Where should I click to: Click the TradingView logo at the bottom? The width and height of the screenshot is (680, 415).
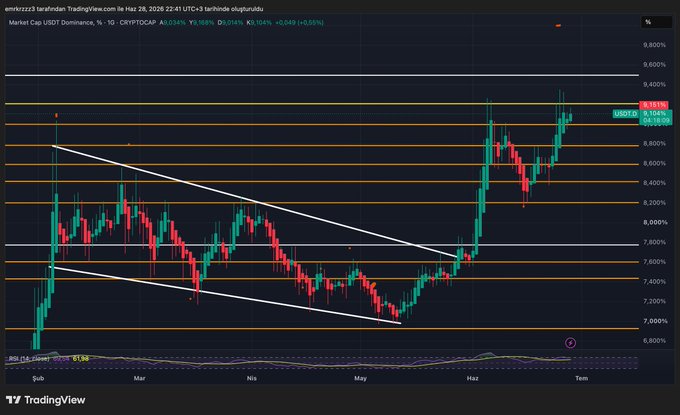(x=46, y=400)
